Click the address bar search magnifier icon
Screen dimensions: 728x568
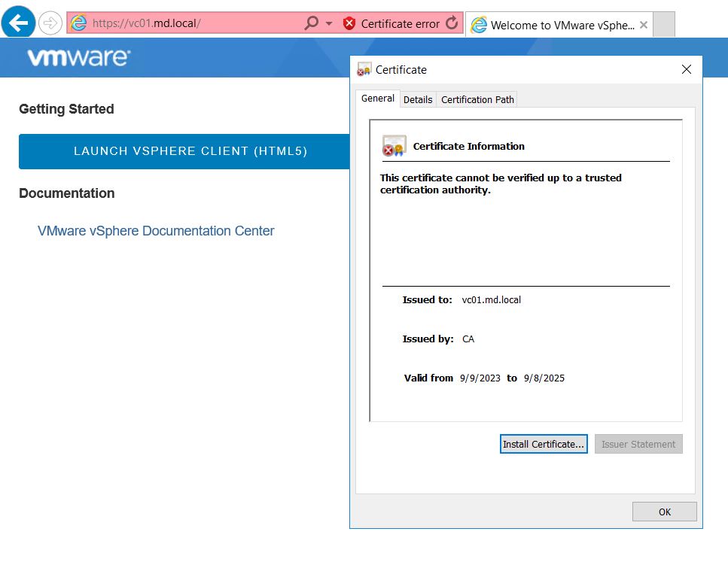(x=311, y=23)
